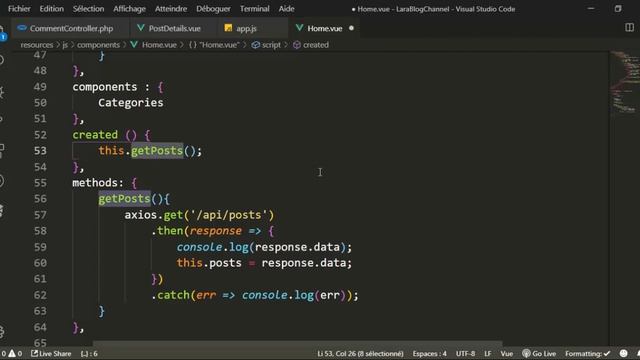This screenshot has height=360, width=640.
Task: Open Vue language mode selector
Action: pos(507,353)
